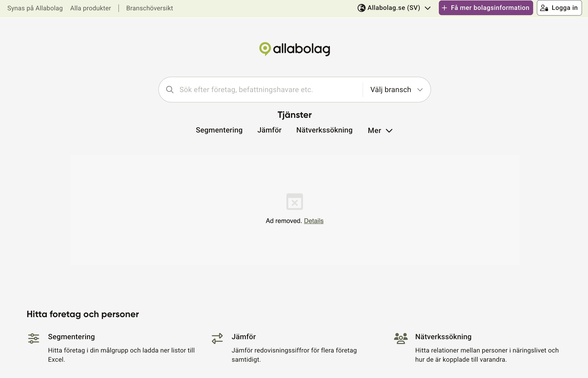Open Branschöversikt in the top bar
Screen dimensions: 588x378
tap(149, 8)
